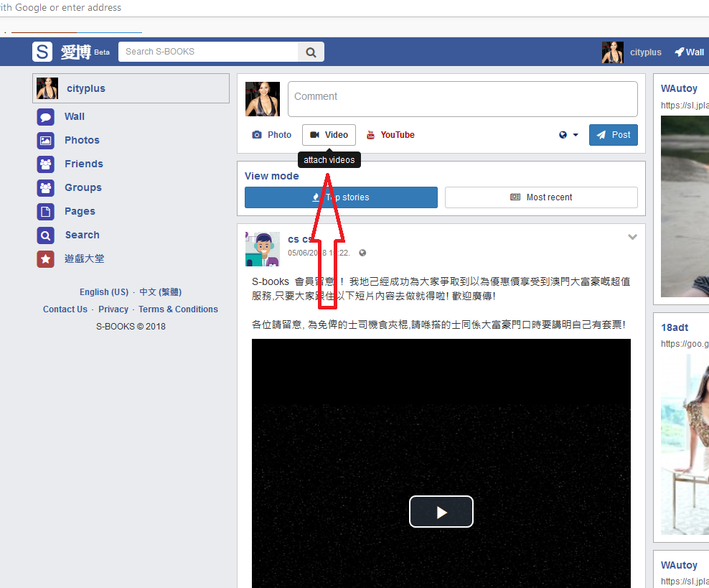Viewport: 709px width, 588px height.
Task: Click the YouTube attach option
Action: [x=390, y=135]
